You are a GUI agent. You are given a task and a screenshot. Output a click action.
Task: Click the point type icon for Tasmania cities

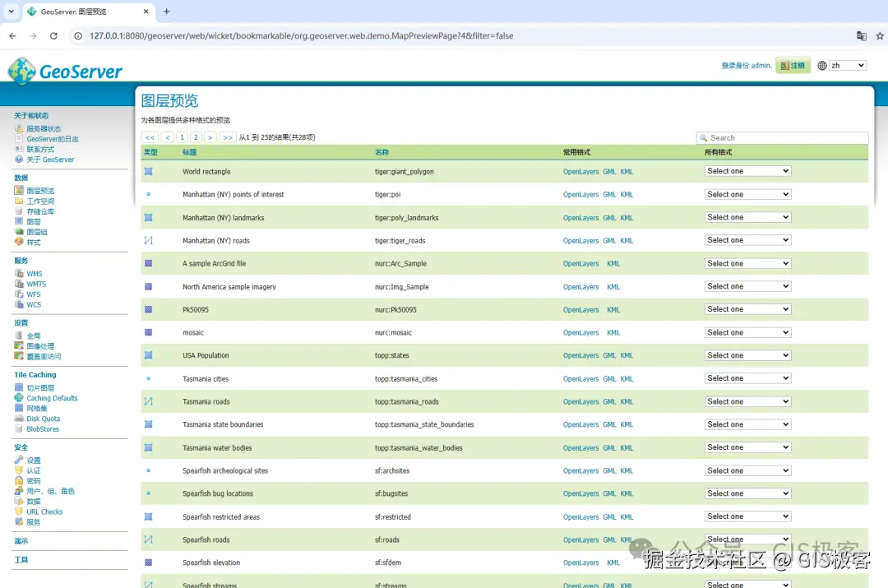pyautogui.click(x=148, y=378)
